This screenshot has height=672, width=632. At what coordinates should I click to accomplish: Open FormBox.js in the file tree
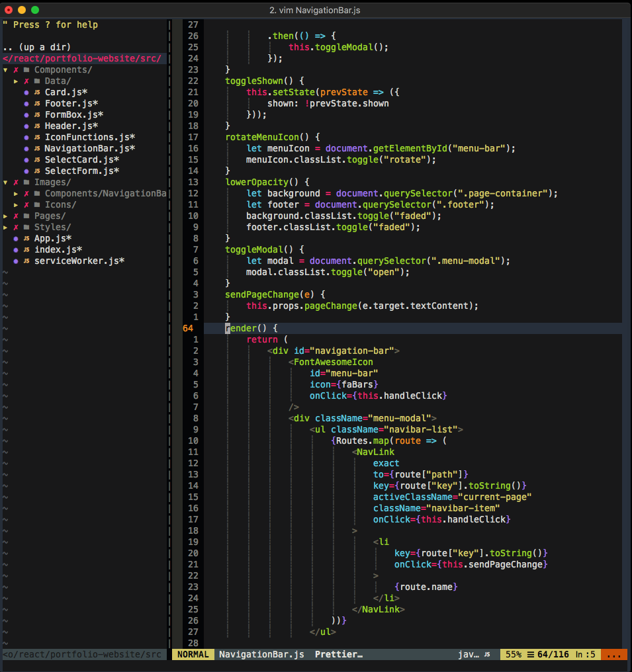point(73,115)
